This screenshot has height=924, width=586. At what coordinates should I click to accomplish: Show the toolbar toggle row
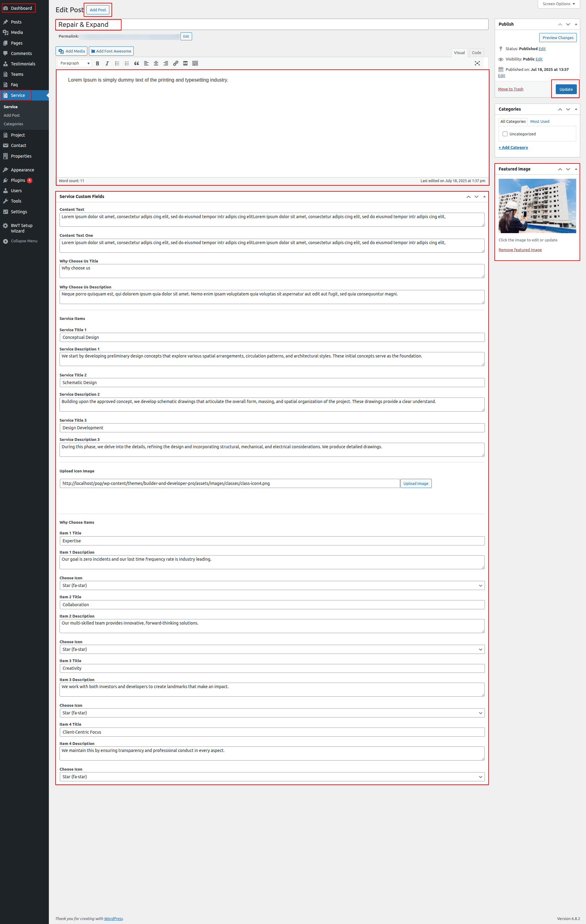(195, 63)
